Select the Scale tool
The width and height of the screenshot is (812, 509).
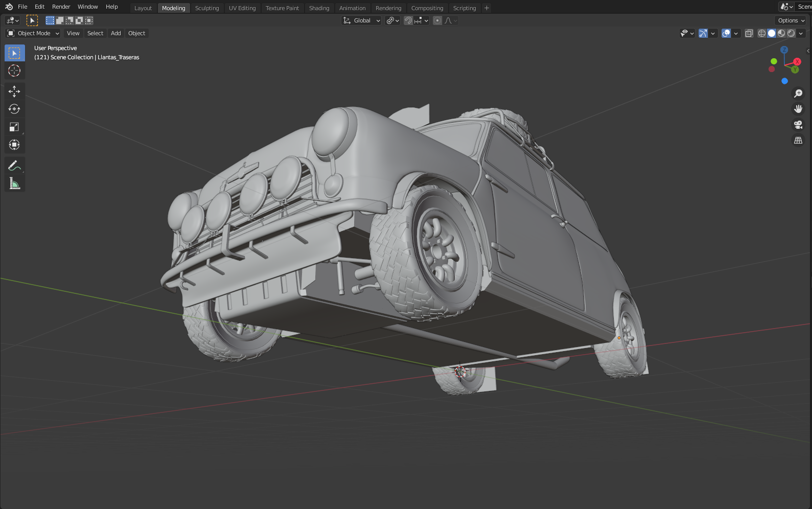pyautogui.click(x=14, y=127)
